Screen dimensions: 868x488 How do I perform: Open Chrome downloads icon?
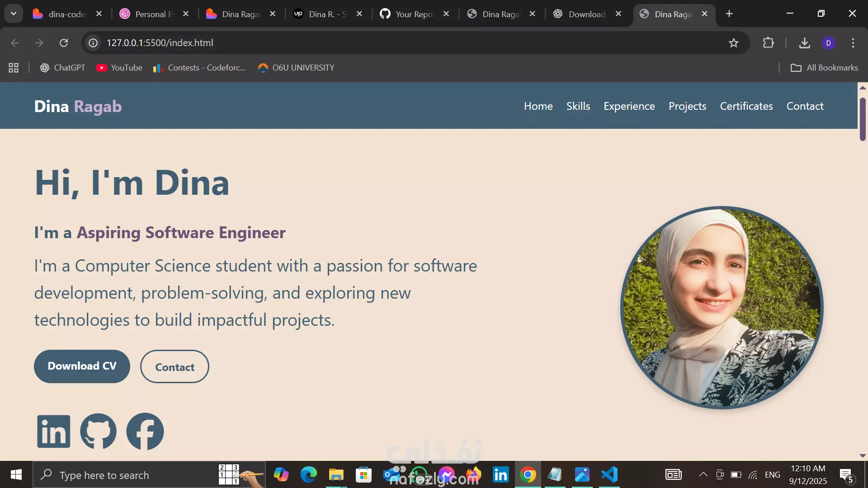pos(804,43)
